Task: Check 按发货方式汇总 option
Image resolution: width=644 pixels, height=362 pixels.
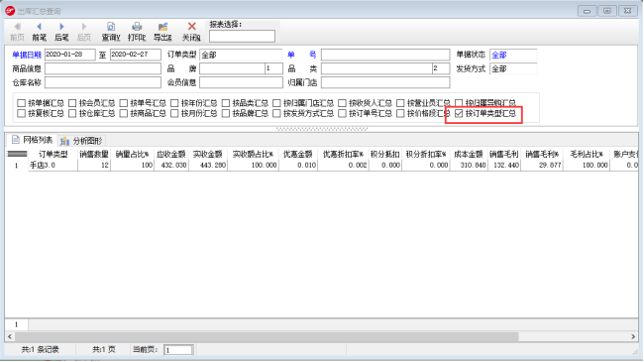Action: click(x=276, y=113)
